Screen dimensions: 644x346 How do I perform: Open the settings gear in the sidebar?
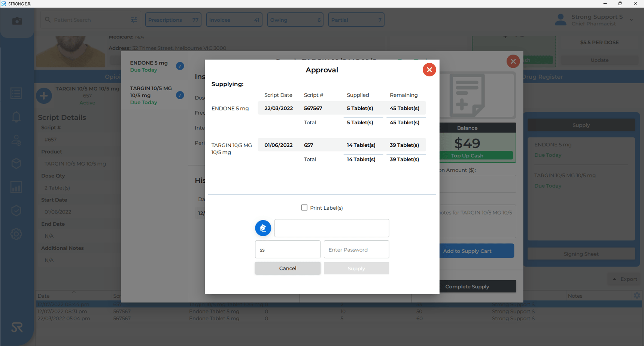coord(16,234)
